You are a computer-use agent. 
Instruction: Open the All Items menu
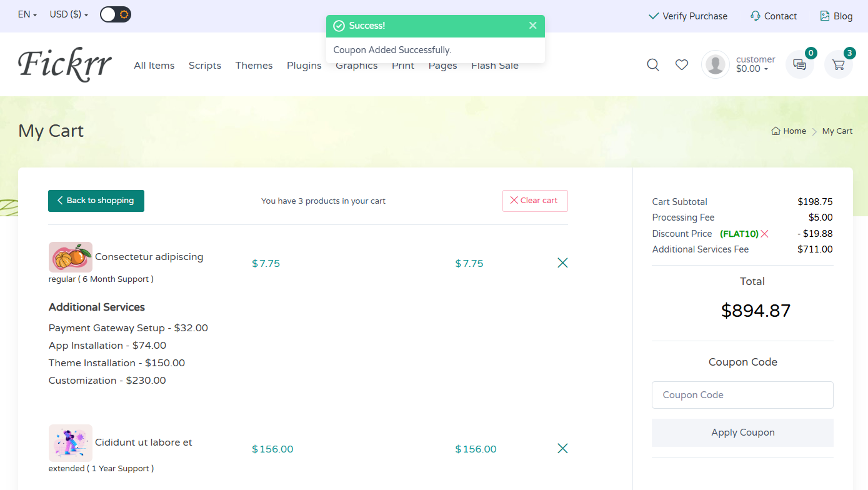coord(154,66)
